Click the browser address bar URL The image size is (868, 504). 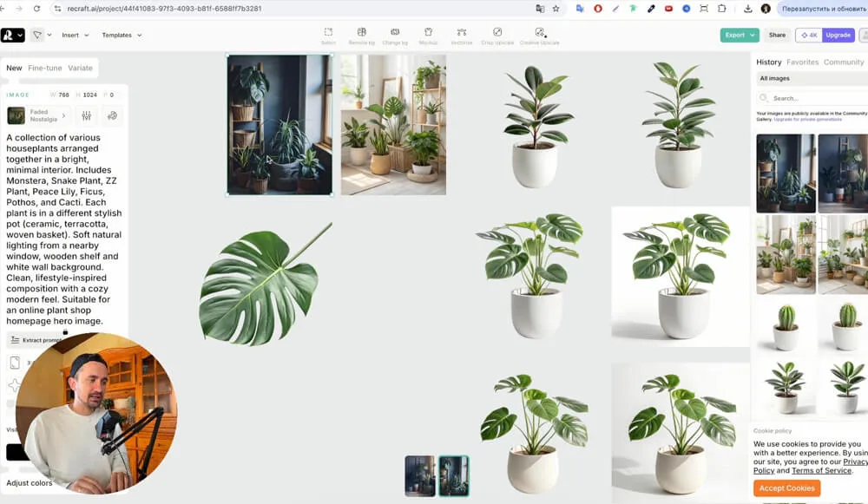tap(164, 9)
